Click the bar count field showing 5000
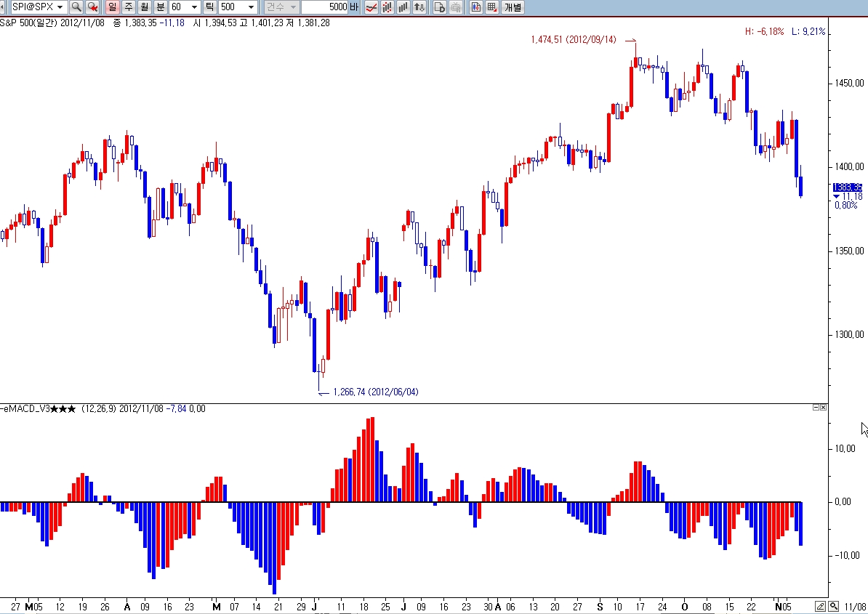This screenshot has width=868, height=614. [x=324, y=7]
